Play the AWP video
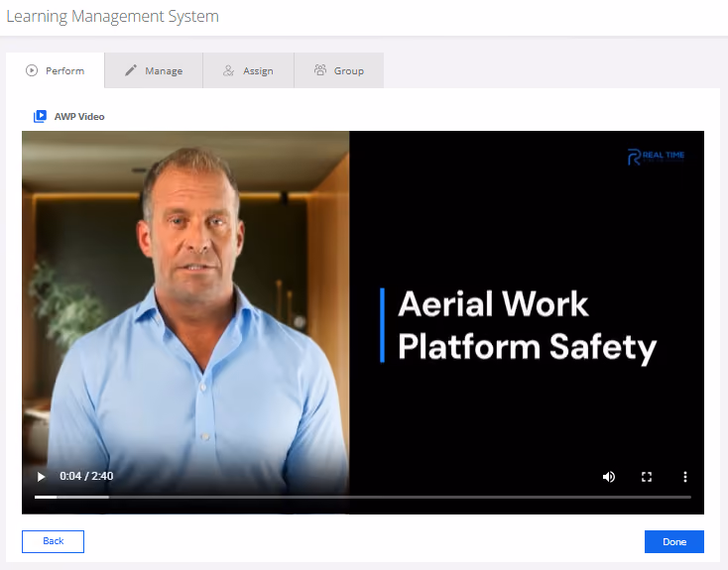Viewport: 728px width, 570px height. pos(41,477)
